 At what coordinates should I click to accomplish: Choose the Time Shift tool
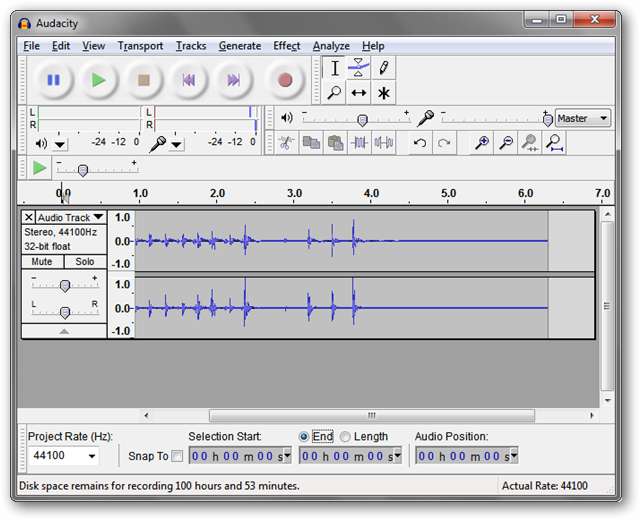[358, 93]
